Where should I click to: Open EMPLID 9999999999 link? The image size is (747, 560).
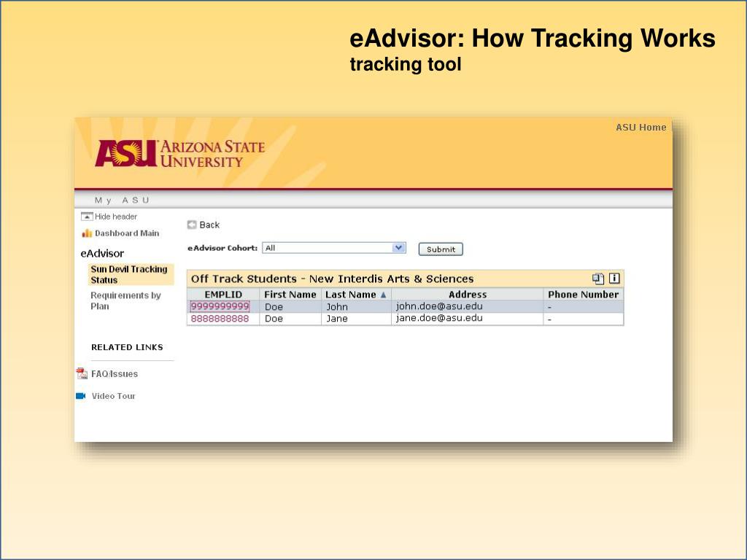tap(220, 306)
